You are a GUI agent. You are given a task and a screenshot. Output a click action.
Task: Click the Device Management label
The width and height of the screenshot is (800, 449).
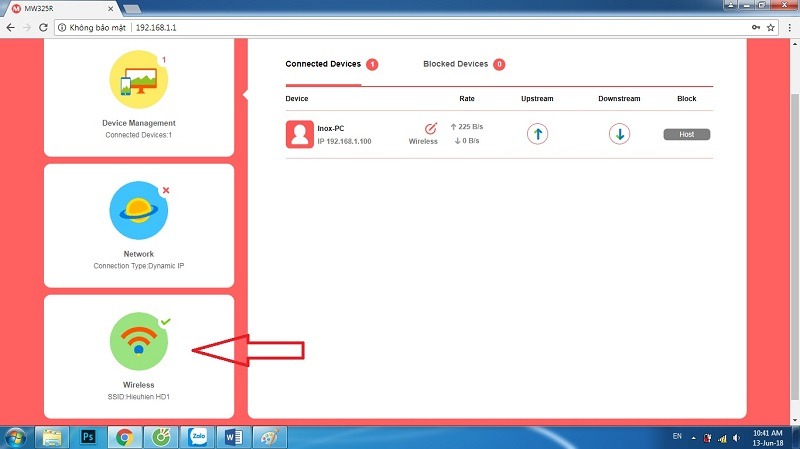[139, 123]
